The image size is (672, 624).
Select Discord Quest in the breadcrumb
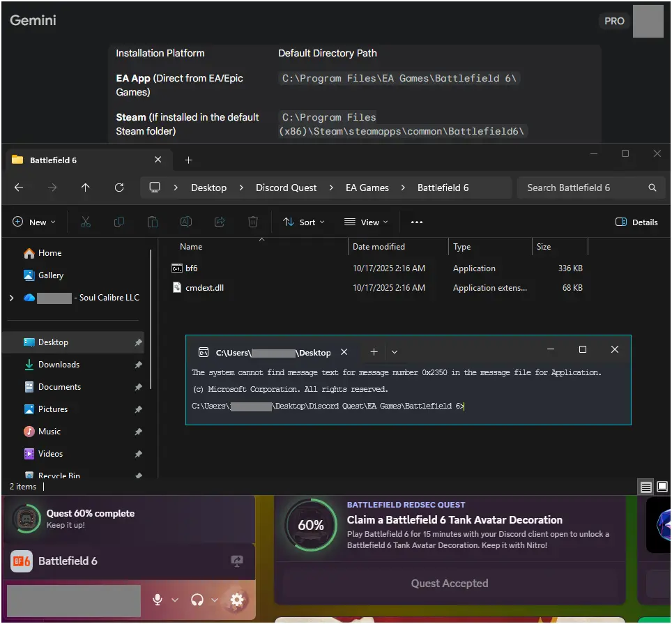click(286, 188)
